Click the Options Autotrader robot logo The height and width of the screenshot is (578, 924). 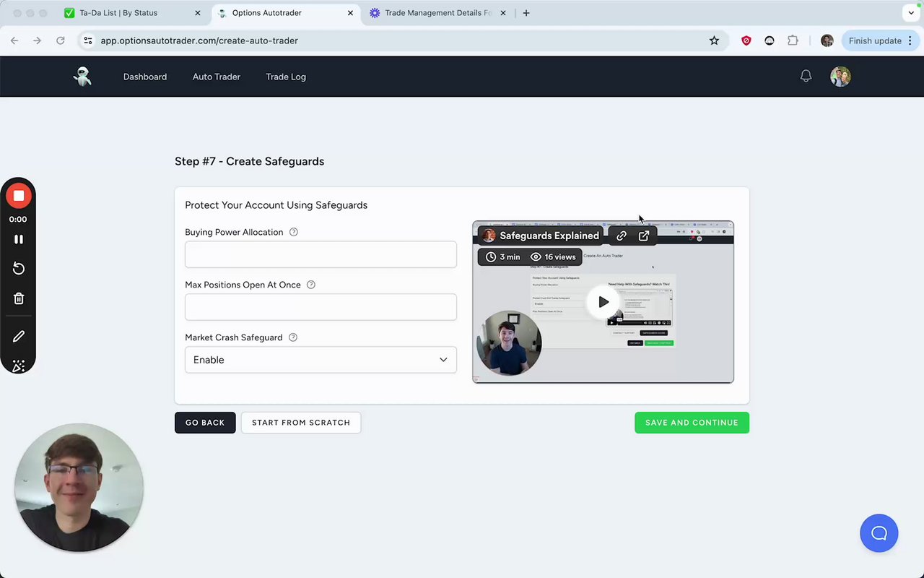click(82, 77)
